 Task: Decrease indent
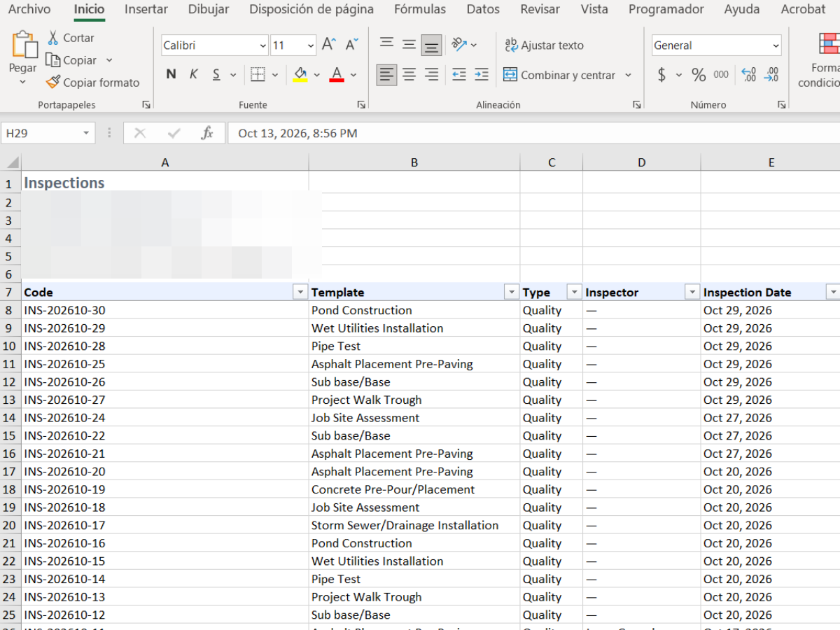[x=459, y=74]
